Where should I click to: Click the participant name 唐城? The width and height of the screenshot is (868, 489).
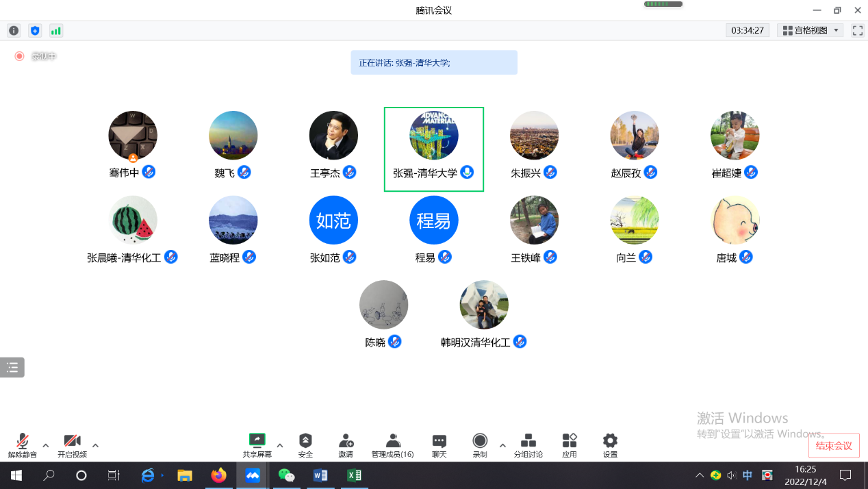pyautogui.click(x=726, y=258)
